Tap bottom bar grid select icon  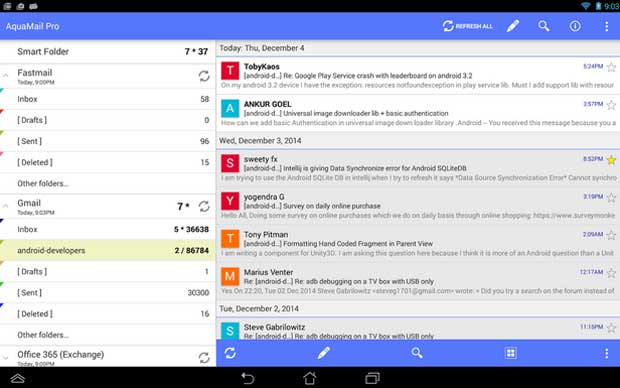coord(510,353)
